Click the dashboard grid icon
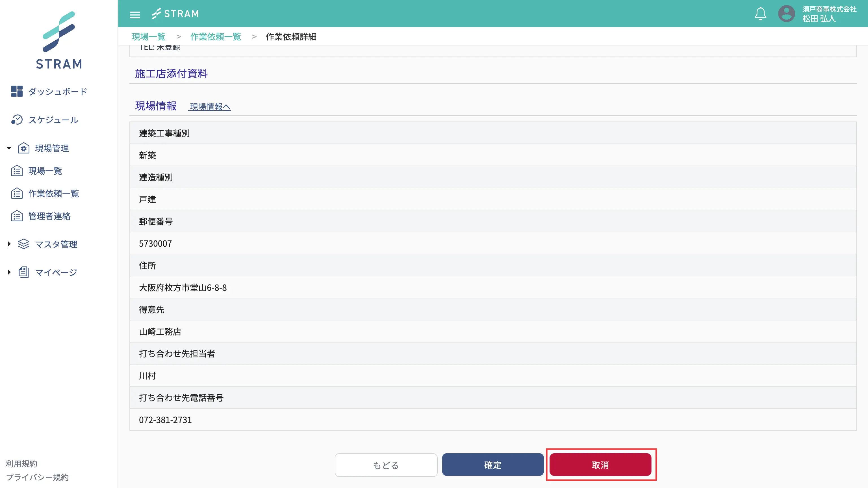 coord(16,91)
